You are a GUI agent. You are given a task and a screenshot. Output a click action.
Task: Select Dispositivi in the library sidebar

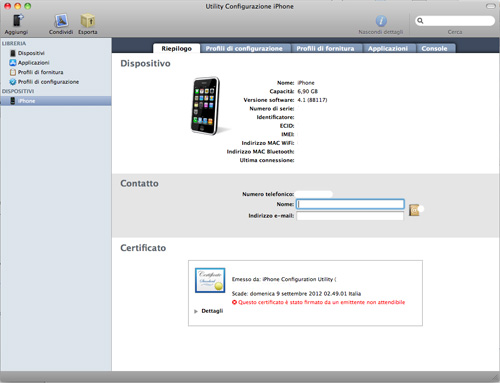(x=31, y=53)
